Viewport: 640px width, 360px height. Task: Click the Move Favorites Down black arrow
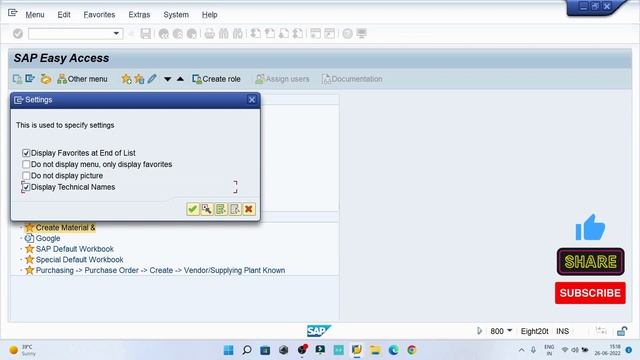[x=167, y=79]
